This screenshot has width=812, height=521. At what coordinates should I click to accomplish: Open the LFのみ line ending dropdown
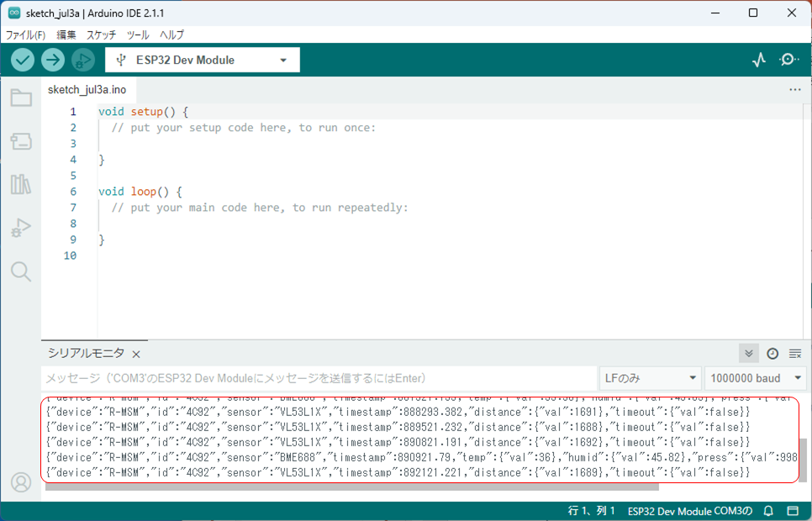[x=651, y=378]
